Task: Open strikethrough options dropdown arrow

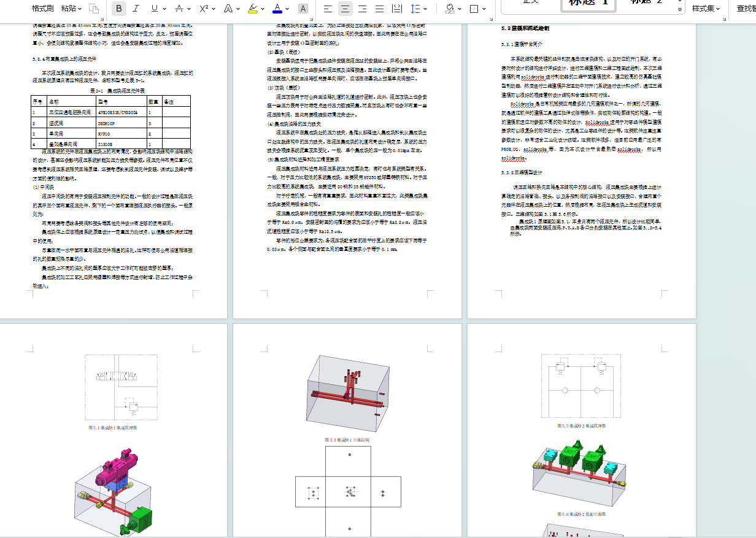Action: (x=188, y=9)
